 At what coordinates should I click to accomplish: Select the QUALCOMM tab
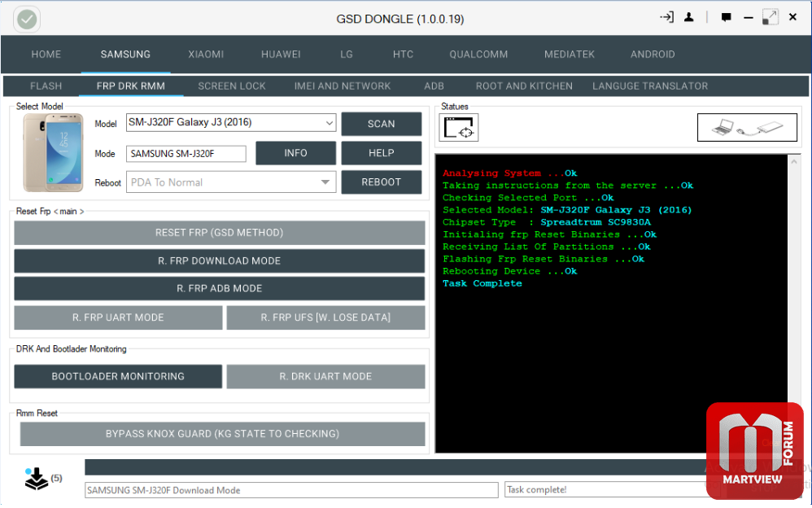click(478, 55)
